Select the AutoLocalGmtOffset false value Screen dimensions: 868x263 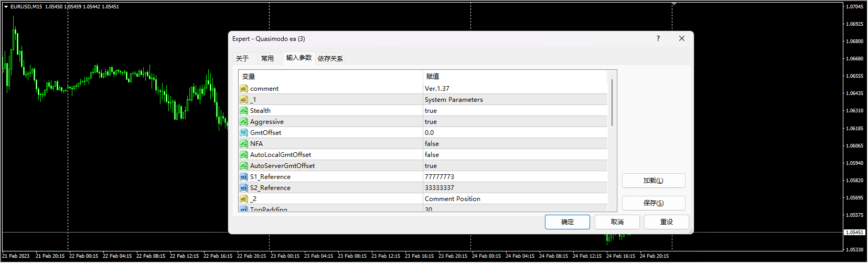(x=432, y=155)
